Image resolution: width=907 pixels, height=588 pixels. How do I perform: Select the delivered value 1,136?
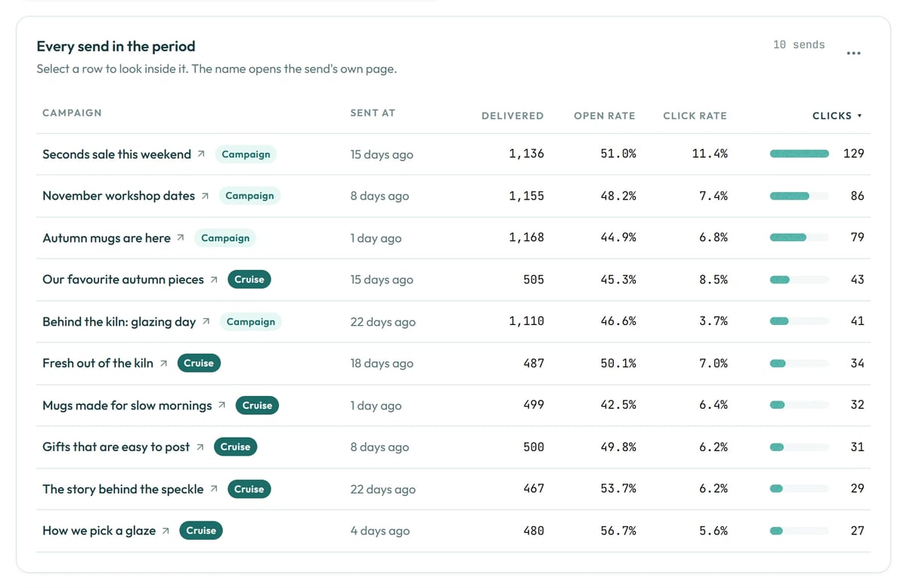pos(526,154)
